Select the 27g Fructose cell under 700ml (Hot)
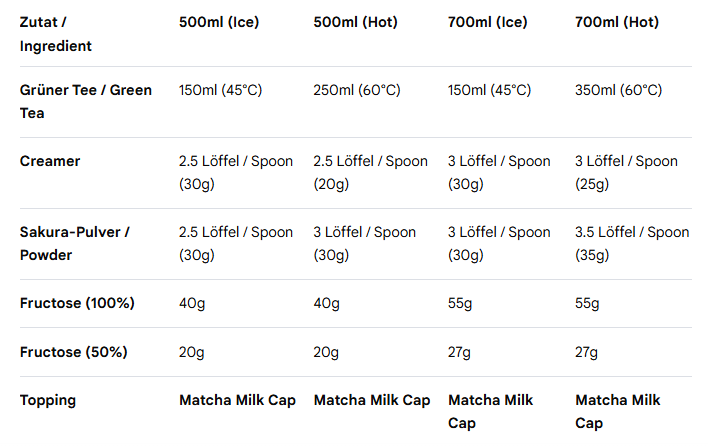Viewport: 708px width, 446px height. pos(587,352)
